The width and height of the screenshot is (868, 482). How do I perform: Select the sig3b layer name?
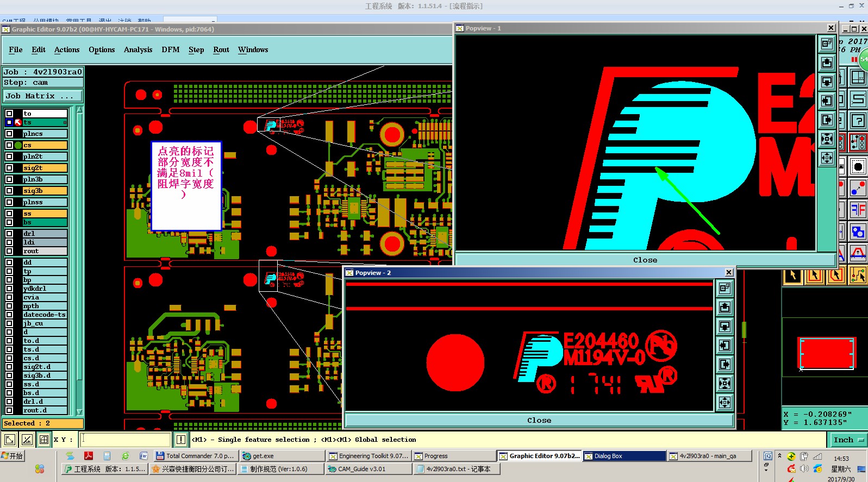click(x=45, y=191)
